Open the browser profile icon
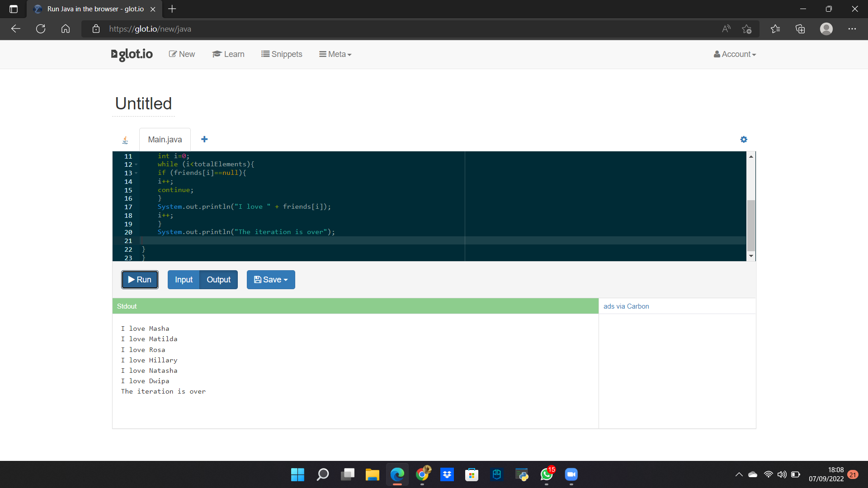 (x=826, y=28)
